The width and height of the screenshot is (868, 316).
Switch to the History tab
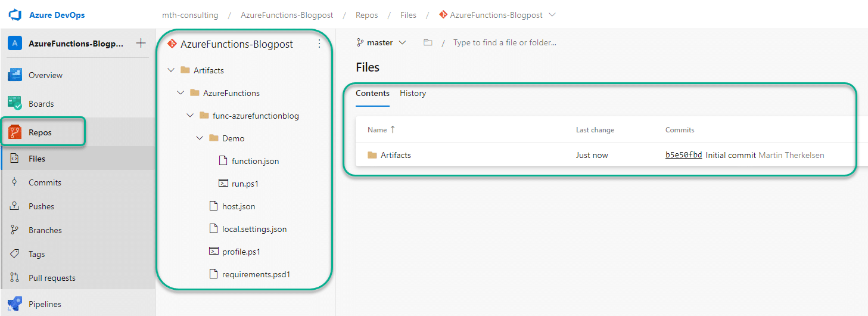tap(413, 93)
